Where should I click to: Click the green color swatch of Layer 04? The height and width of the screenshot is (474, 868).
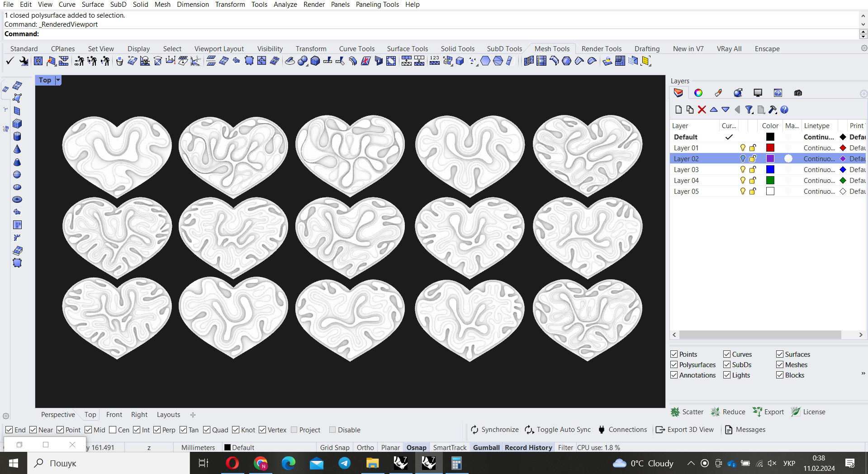(x=770, y=180)
